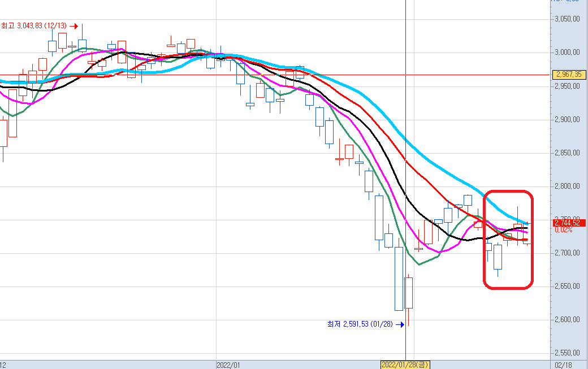Click the 2,650.00 price axis label
The image size is (588, 369).
point(568,286)
